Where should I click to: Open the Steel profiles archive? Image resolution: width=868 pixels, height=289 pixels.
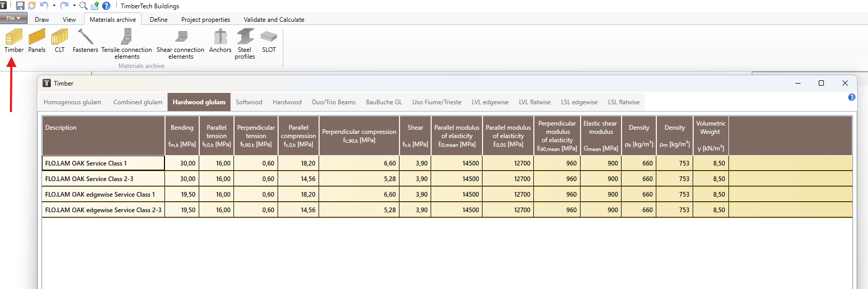(x=245, y=44)
